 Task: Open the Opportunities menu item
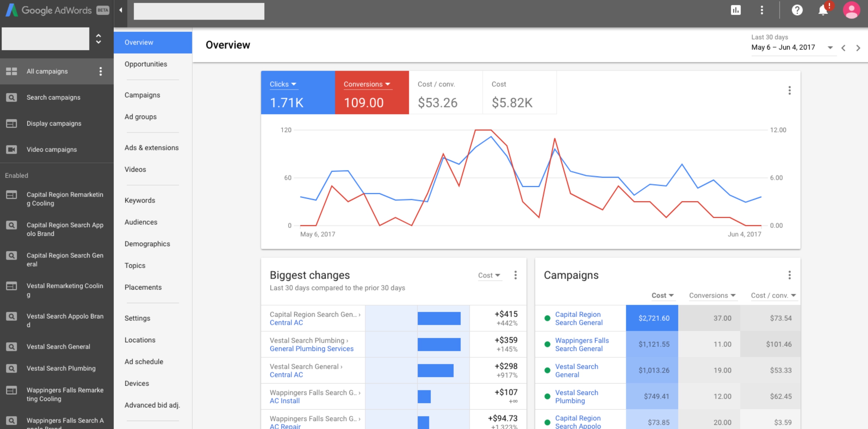coord(146,64)
